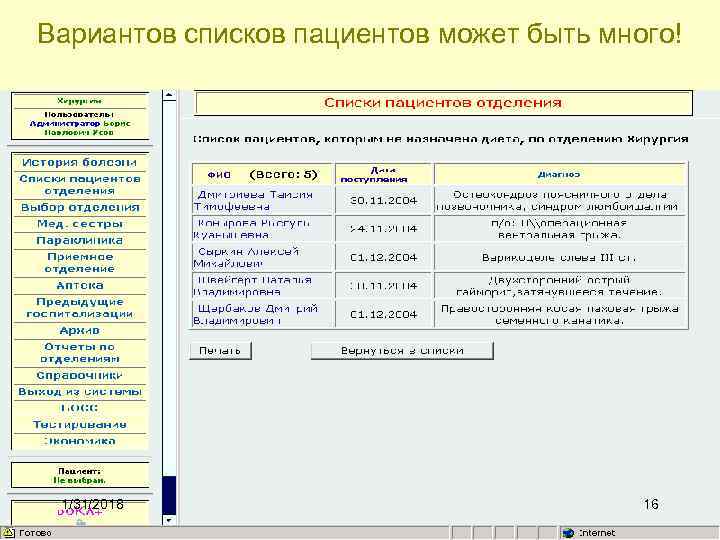Open patient Дмитриева Таисия Тимофеевна
720x540 pixels.
254,201
